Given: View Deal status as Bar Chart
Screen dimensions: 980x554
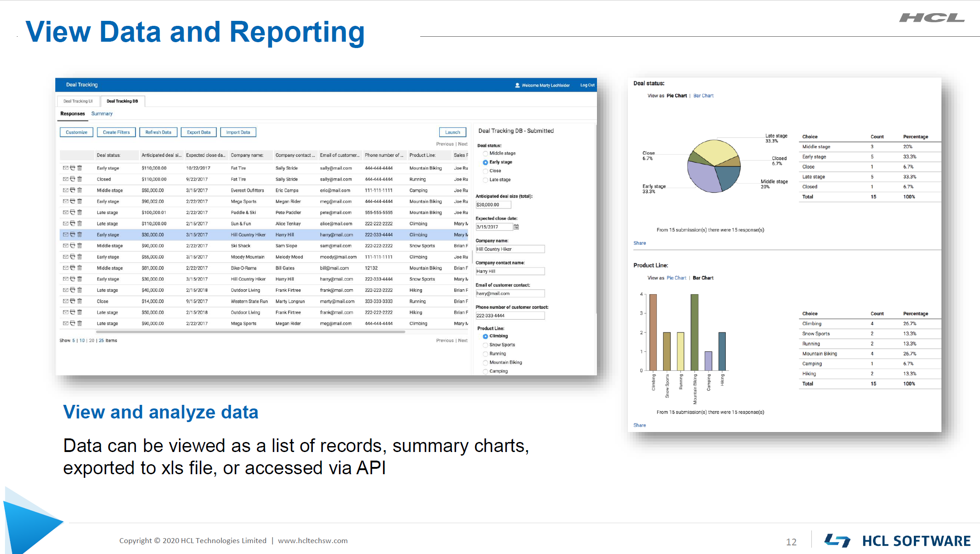Looking at the screenshot, I should point(703,96).
